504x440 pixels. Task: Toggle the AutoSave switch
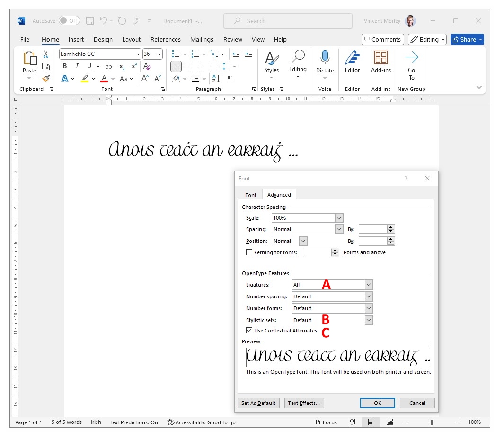[x=69, y=21]
